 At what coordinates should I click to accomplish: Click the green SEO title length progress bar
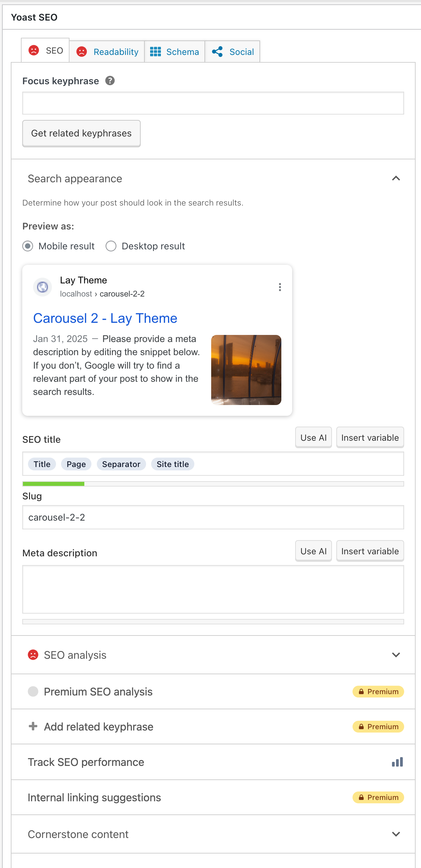53,484
